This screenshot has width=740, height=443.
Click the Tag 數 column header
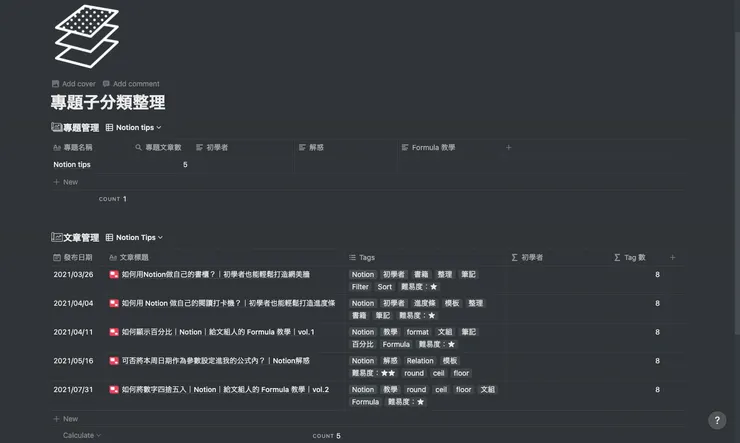630,258
